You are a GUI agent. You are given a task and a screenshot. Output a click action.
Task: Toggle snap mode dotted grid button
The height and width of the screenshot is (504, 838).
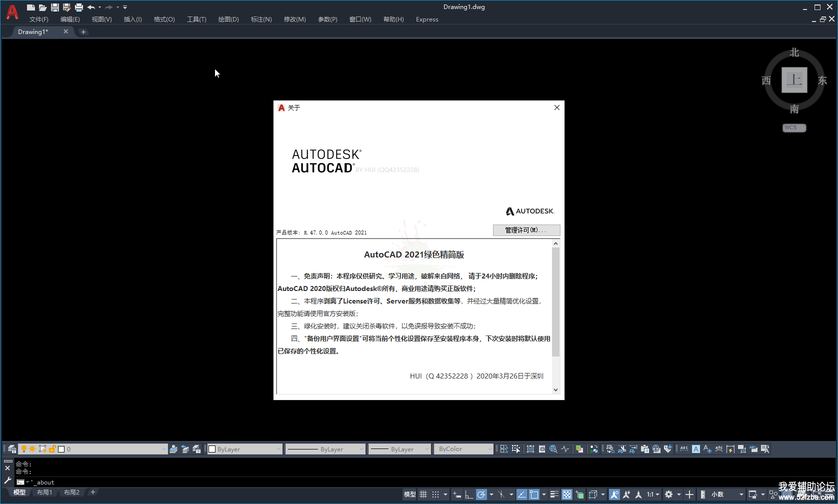(436, 494)
